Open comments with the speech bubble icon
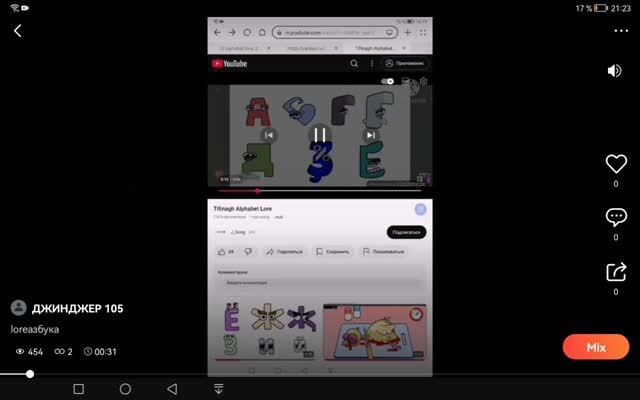The height and width of the screenshot is (400, 640). click(616, 217)
